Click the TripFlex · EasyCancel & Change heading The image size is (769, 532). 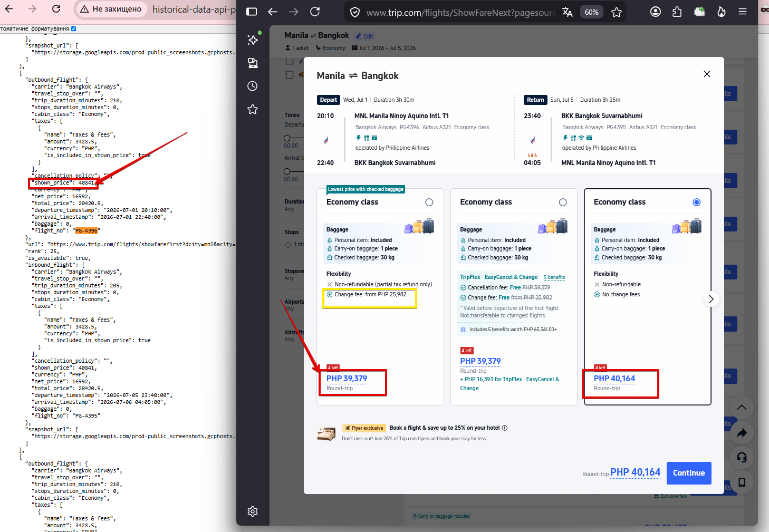[499, 277]
